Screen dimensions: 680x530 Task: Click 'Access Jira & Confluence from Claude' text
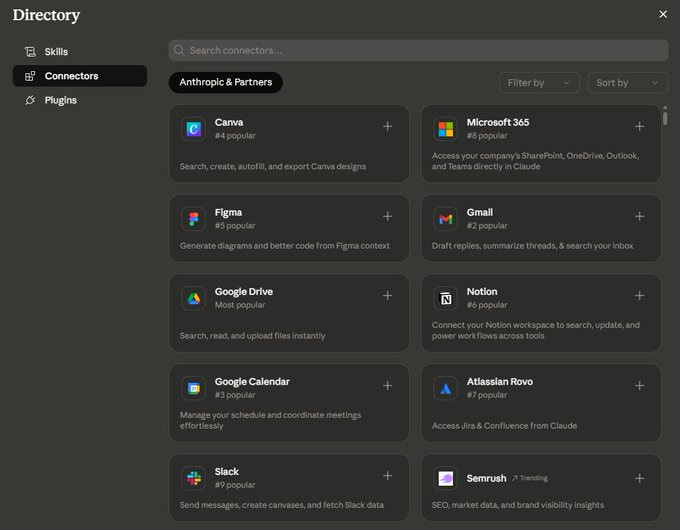(504, 426)
